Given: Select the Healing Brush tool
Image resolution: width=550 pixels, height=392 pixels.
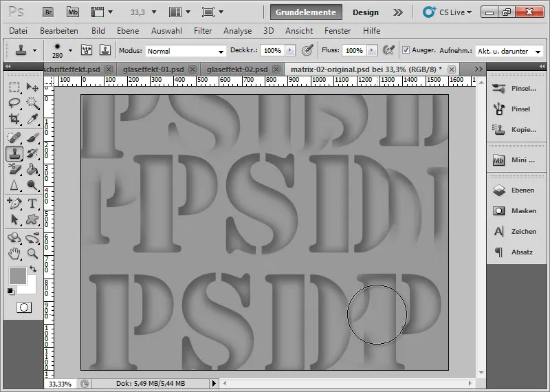Looking at the screenshot, I should [14, 138].
